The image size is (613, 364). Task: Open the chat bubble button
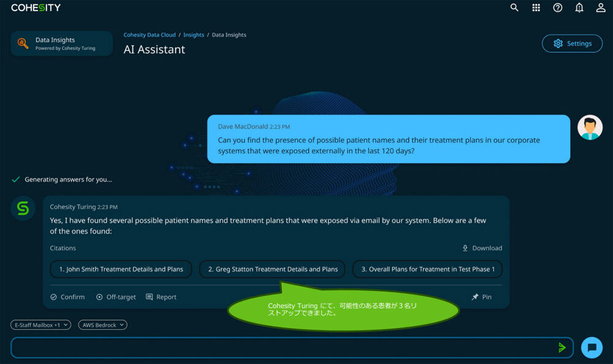coord(592,347)
